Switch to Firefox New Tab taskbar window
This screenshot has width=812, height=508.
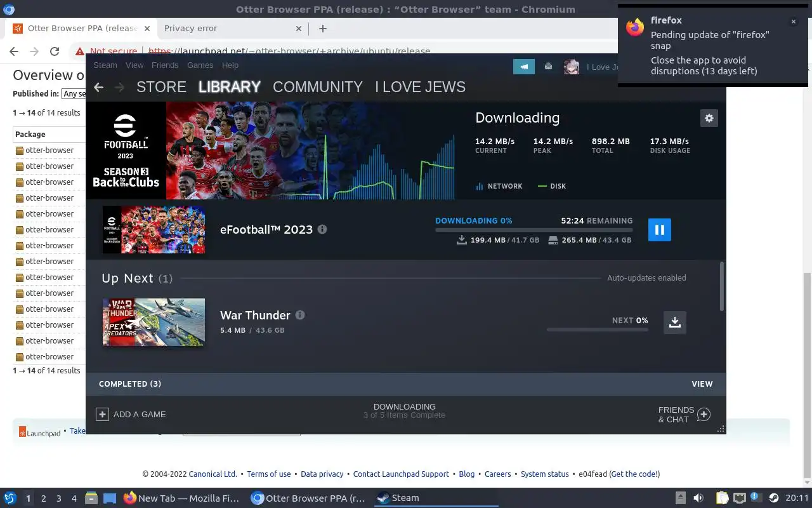point(182,498)
